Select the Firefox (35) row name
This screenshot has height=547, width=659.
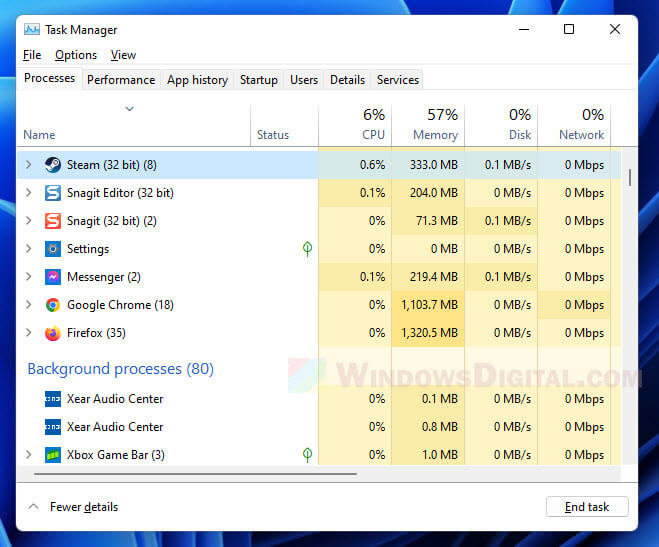coord(96,333)
